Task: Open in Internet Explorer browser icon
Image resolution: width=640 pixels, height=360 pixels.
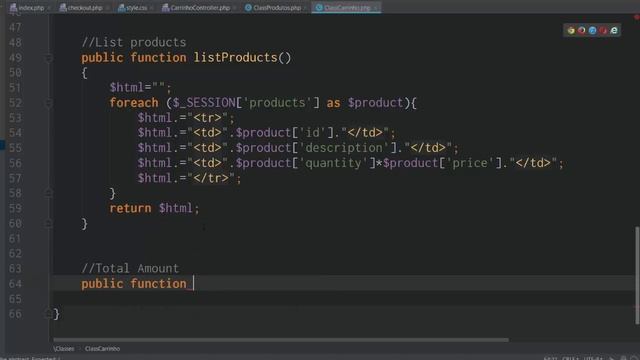Action: coord(614,30)
